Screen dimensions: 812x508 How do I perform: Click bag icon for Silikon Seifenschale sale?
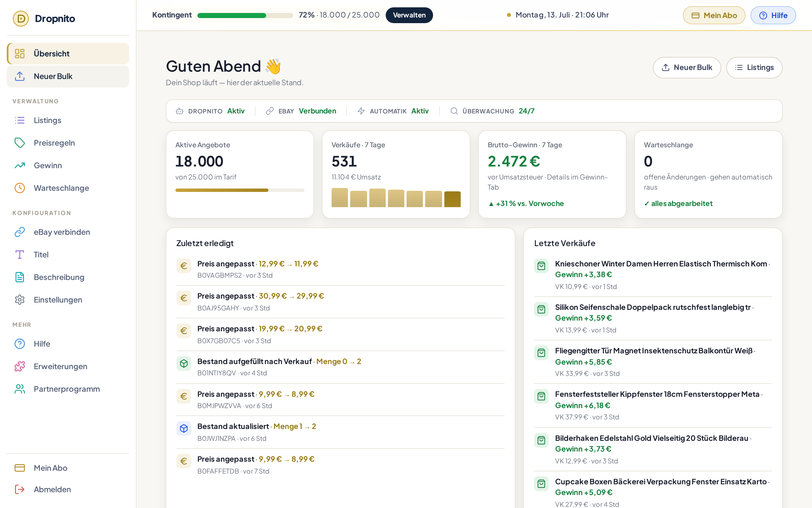541,309
